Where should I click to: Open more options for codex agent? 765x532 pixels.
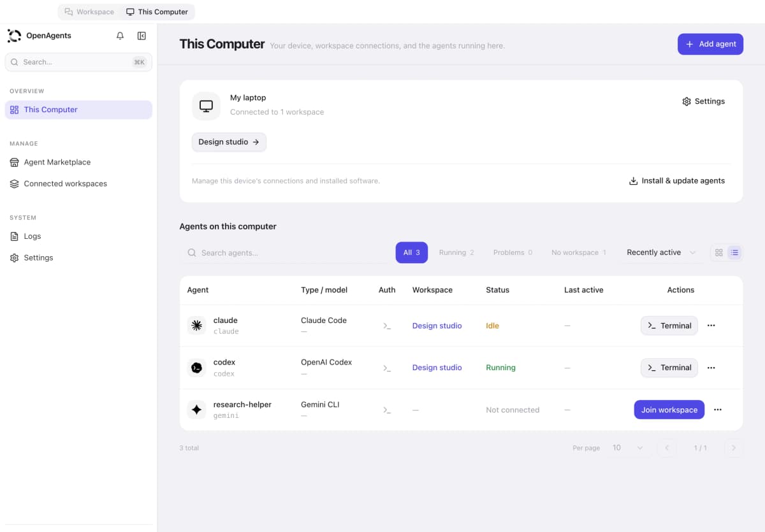point(711,368)
